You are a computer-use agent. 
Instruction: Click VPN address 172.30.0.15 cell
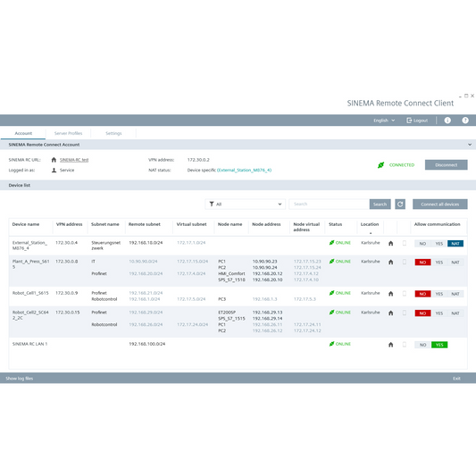point(67,313)
